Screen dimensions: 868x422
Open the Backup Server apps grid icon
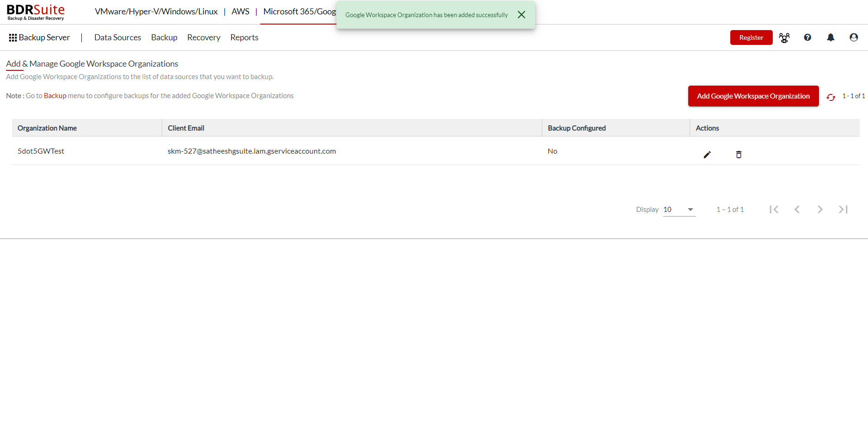[13, 37]
